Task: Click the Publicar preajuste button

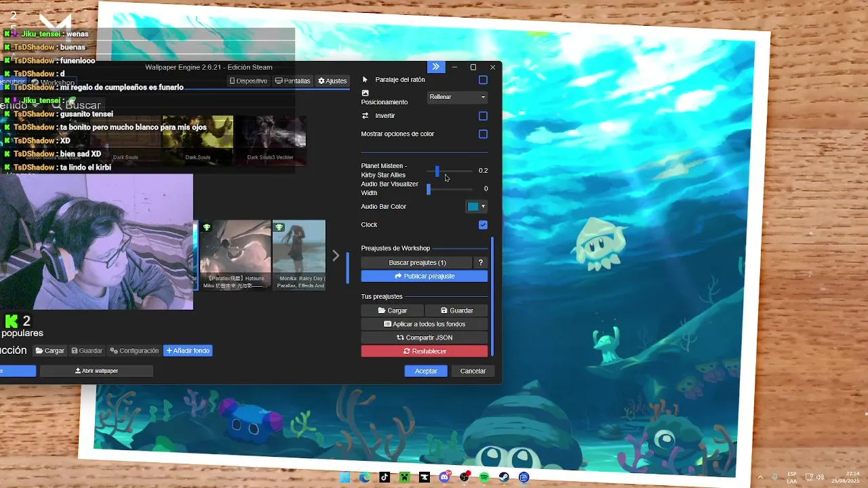Action: pos(425,277)
